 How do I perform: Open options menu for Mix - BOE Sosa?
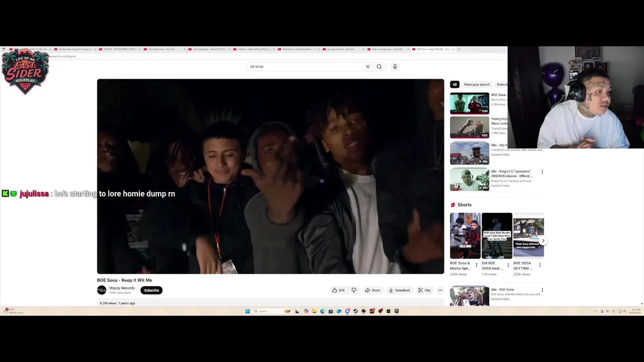tap(542, 290)
